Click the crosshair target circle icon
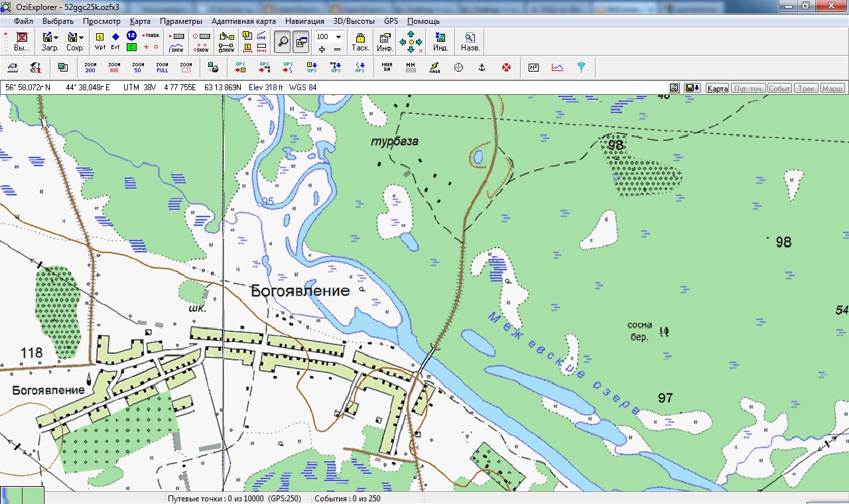849x504 pixels. pyautogui.click(x=458, y=67)
